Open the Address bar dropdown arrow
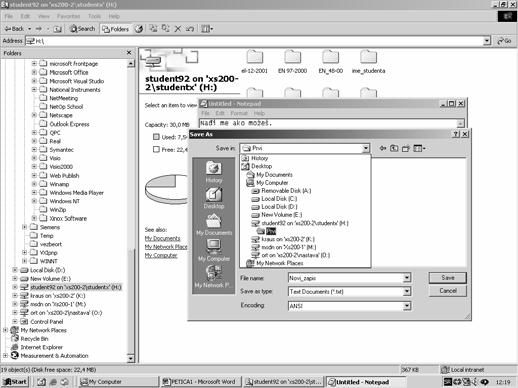The image size is (518, 388). pos(487,41)
